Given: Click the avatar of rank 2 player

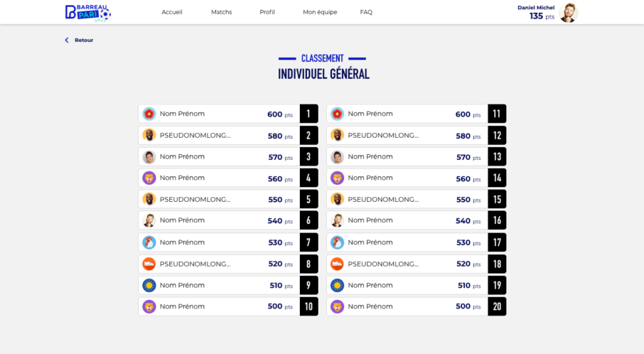Looking at the screenshot, I should point(149,135).
